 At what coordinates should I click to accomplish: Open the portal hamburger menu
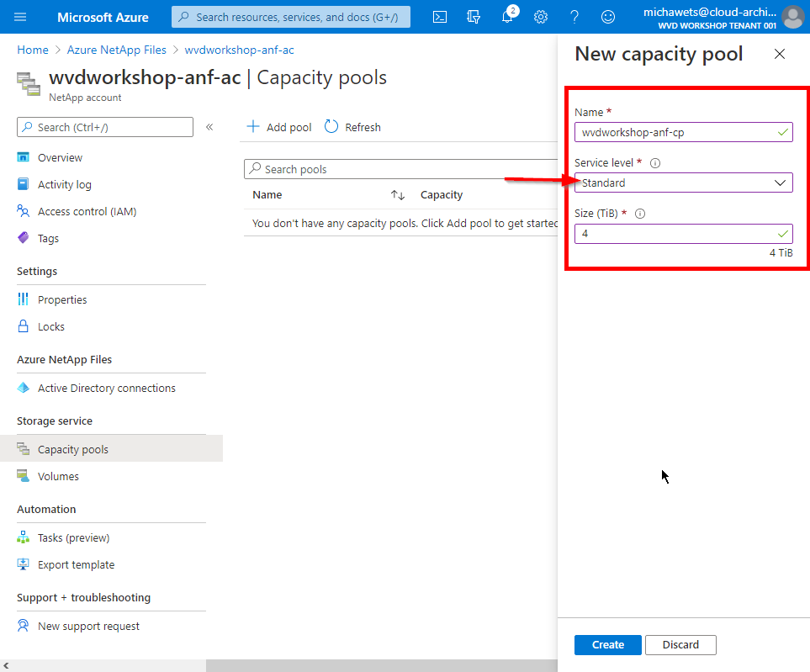coord(20,17)
